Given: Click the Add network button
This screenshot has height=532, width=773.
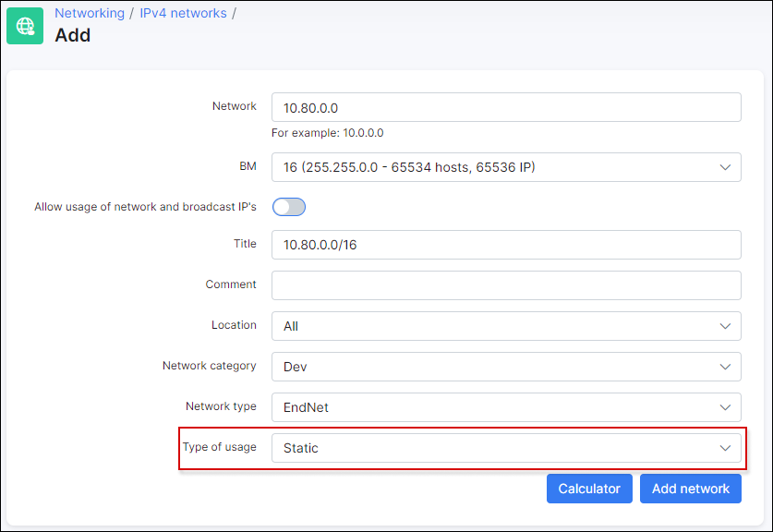Looking at the screenshot, I should click(x=690, y=489).
